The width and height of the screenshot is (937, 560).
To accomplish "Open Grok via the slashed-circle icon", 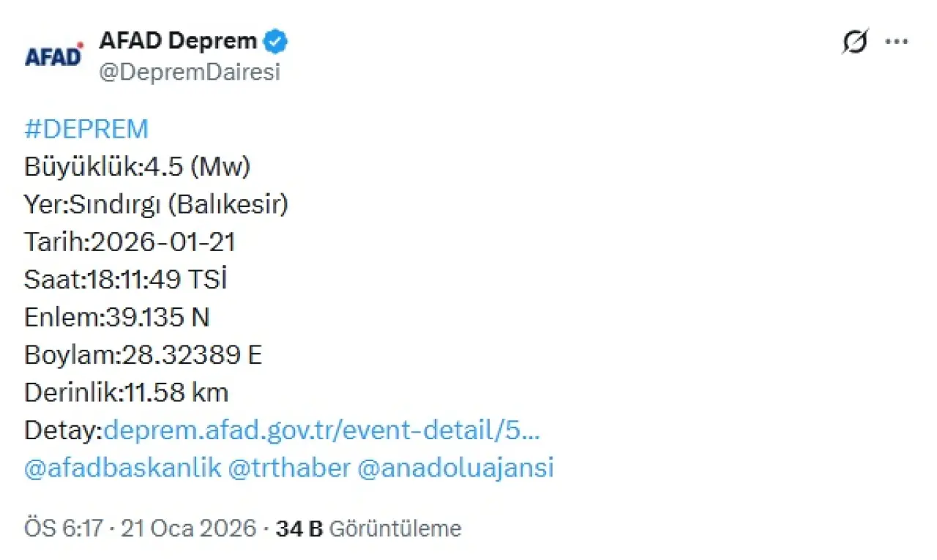I will point(854,42).
